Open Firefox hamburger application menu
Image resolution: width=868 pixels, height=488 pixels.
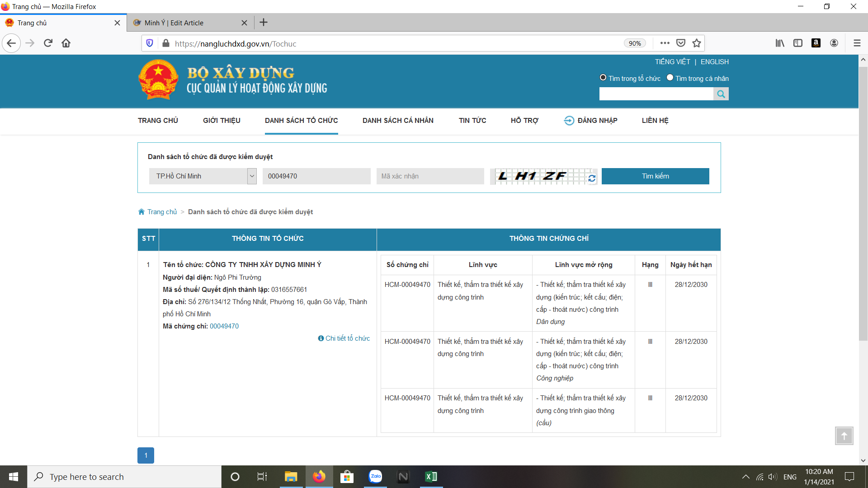click(x=857, y=43)
